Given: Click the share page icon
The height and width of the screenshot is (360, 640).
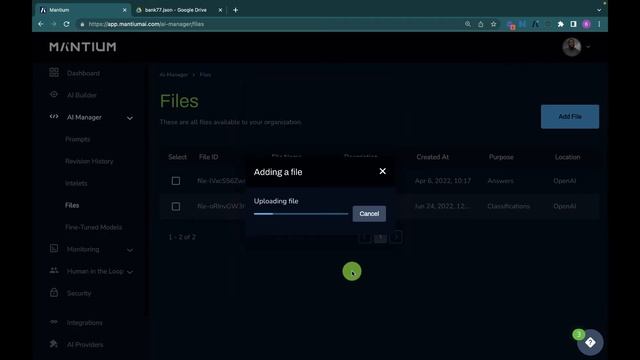Looking at the screenshot, I should pos(480,24).
